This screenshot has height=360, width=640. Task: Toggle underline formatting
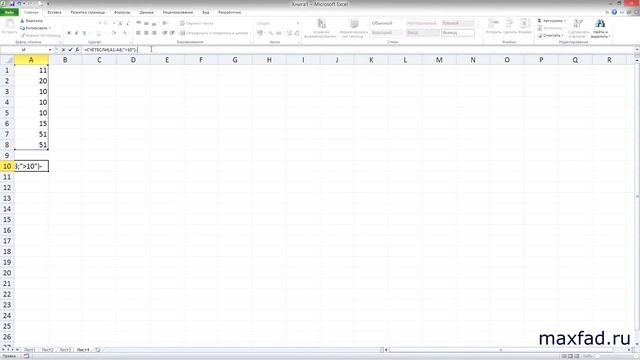84,33
